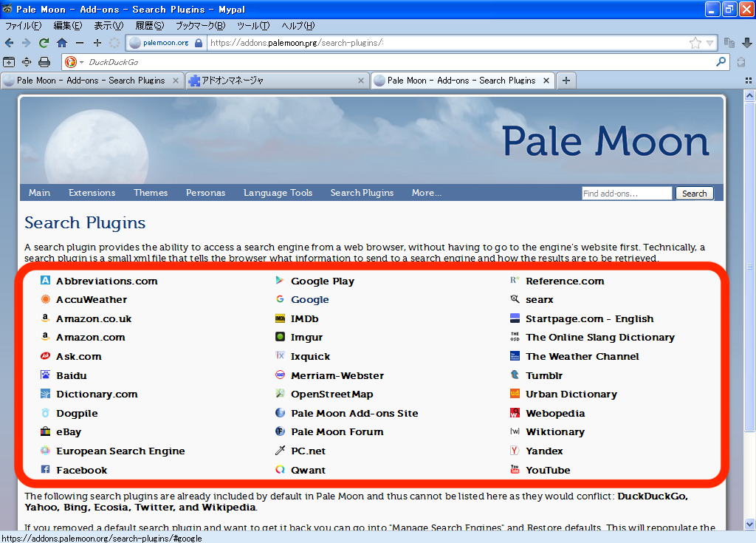Click the AccuWeather sun icon
756x543 pixels.
coord(45,299)
